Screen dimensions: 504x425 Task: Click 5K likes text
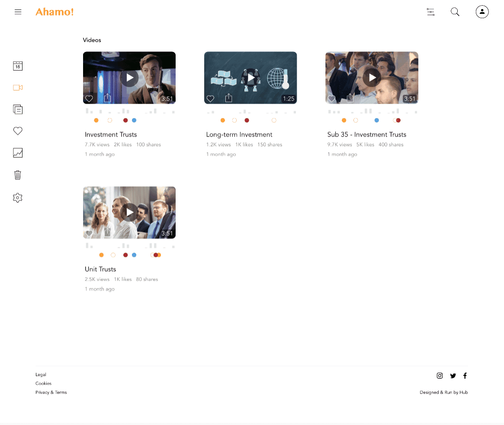(x=365, y=144)
